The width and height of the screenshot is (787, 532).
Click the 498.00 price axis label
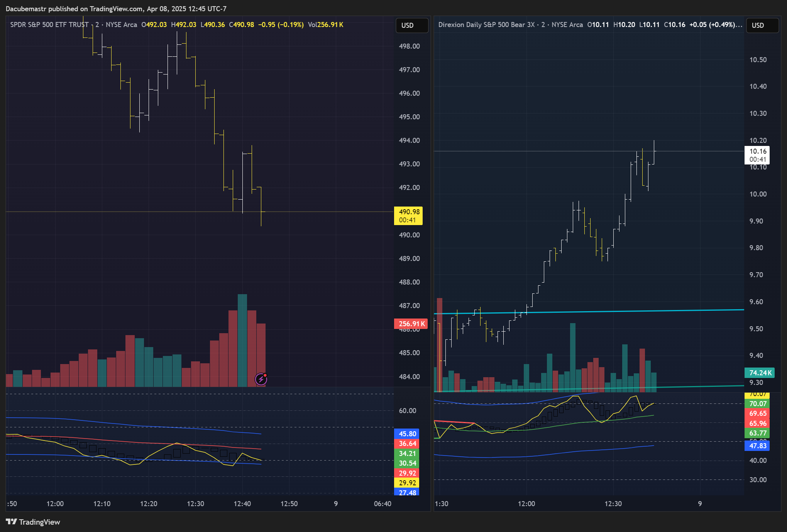point(409,46)
